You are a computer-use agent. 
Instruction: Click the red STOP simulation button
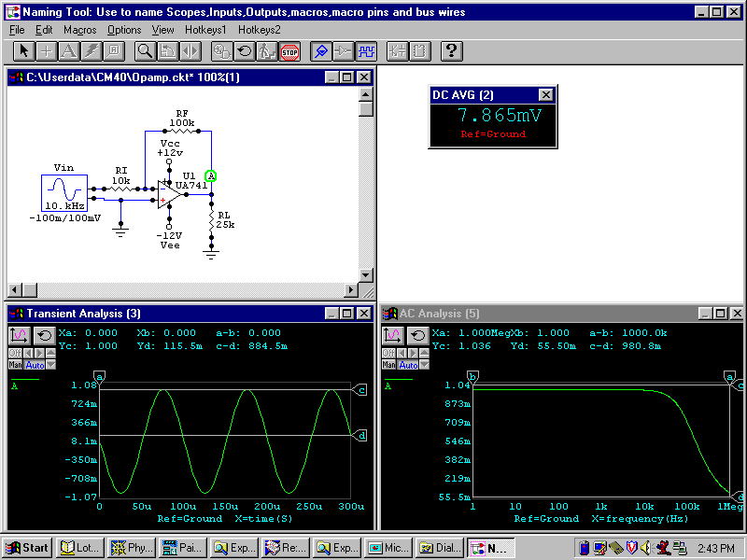tap(289, 51)
